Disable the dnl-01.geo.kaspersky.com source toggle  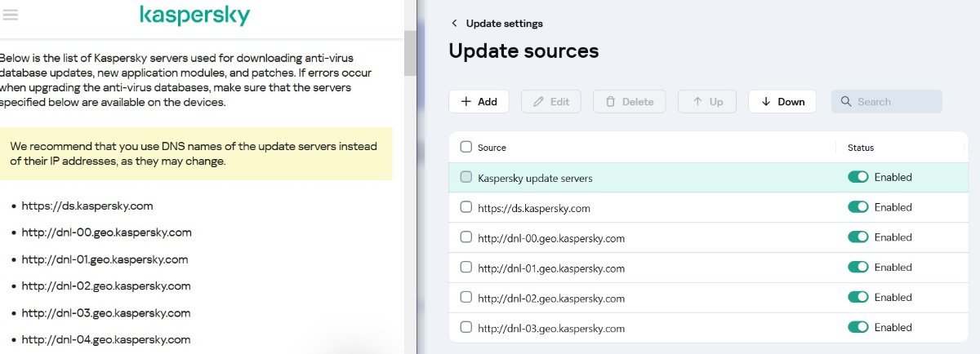pos(857,268)
